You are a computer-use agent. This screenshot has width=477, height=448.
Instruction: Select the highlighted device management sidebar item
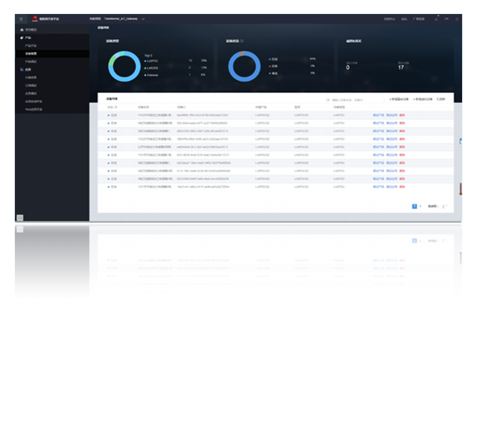52,53
